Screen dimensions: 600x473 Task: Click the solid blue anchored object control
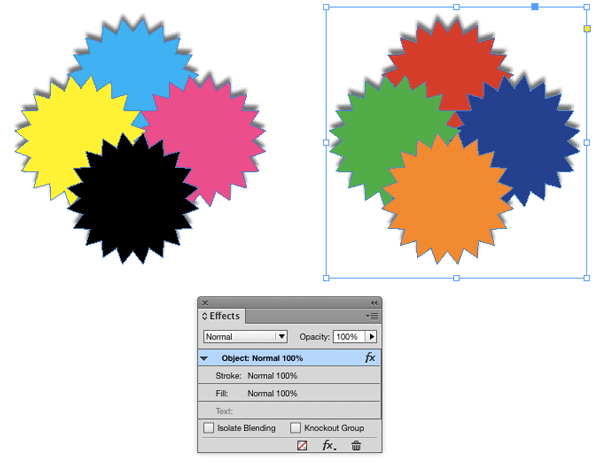tap(535, 7)
